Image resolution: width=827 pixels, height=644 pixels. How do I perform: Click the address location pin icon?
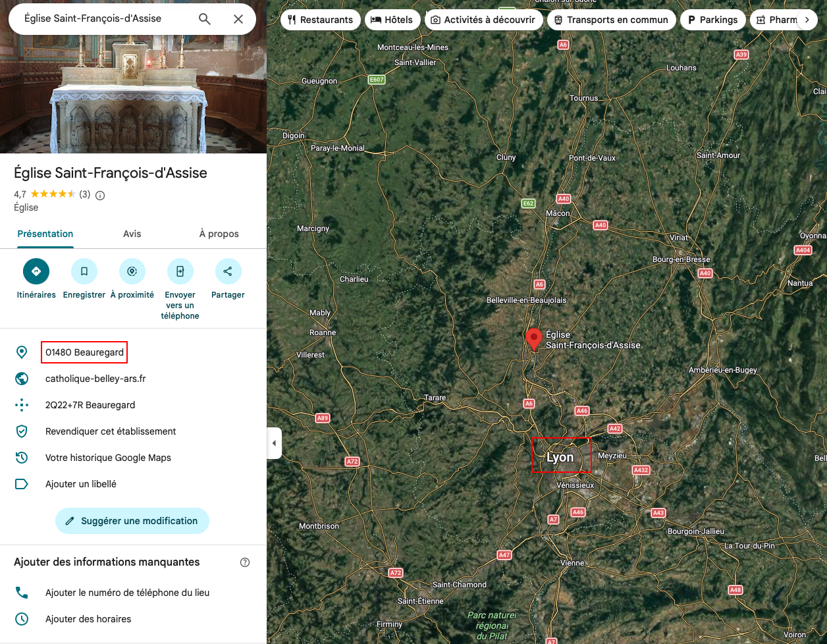pos(22,352)
